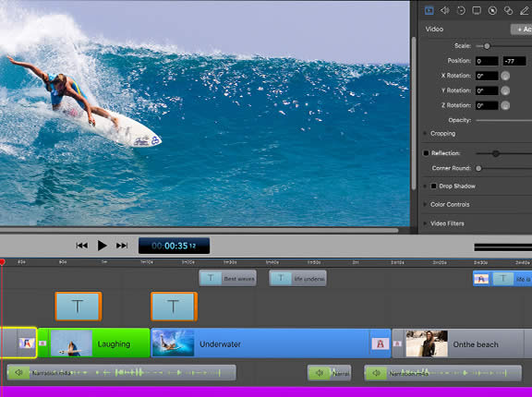Select the Laughing clip in timeline

coord(93,343)
